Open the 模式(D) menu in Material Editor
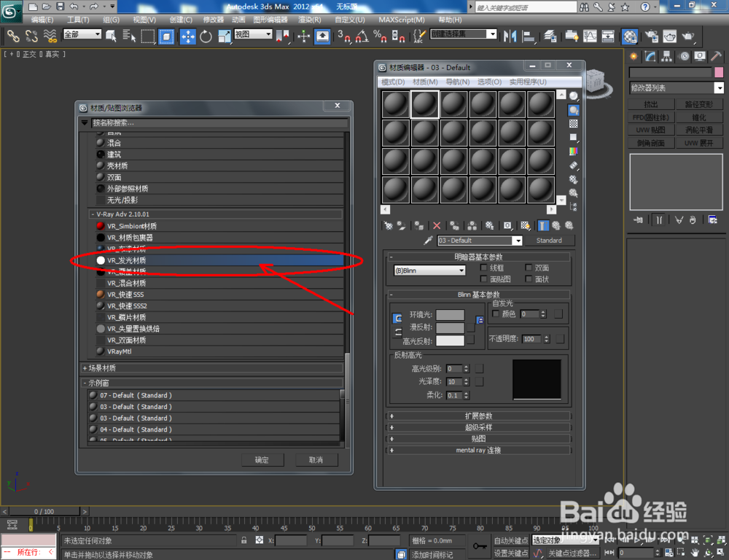729x560 pixels. (394, 82)
